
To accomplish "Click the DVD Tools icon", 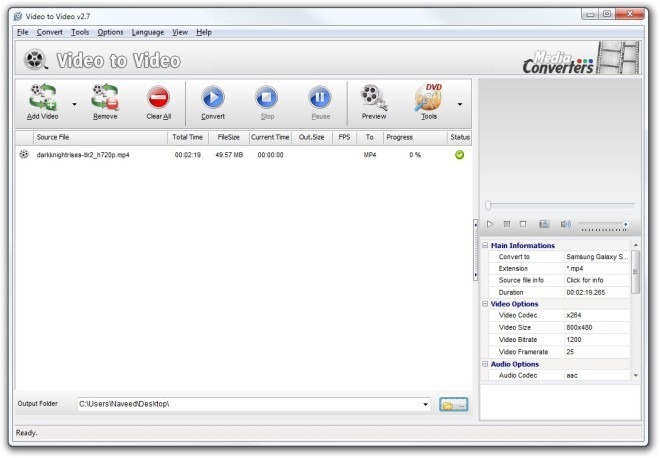I will click(x=428, y=97).
